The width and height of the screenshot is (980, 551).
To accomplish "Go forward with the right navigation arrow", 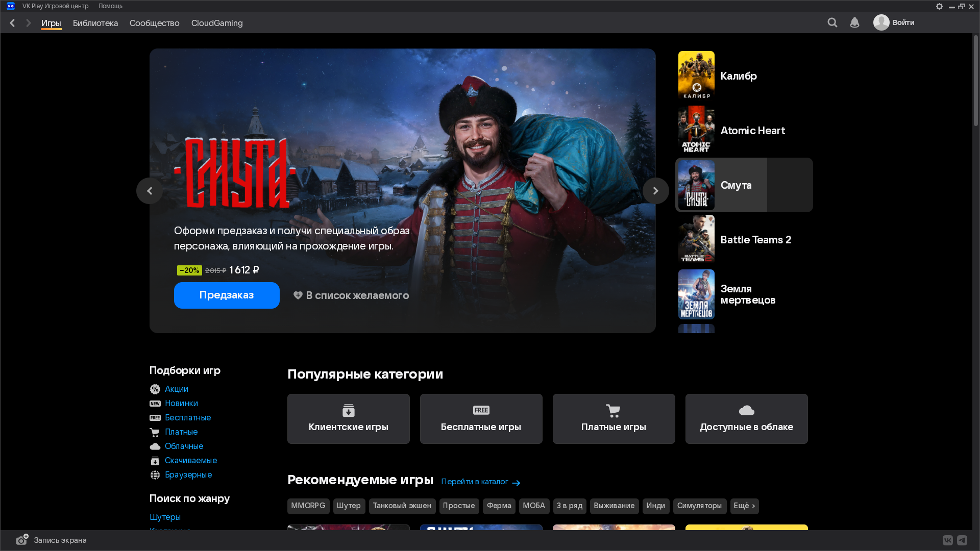I will click(x=29, y=23).
